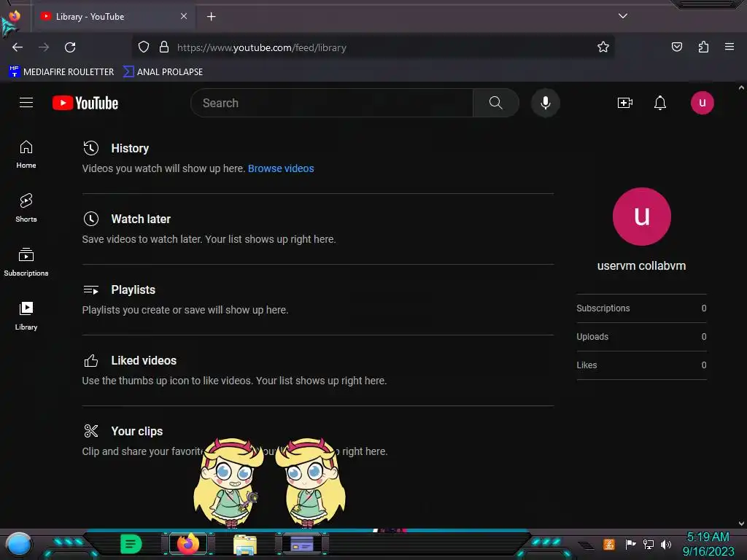Open the purple window taskbar app

coord(302,544)
